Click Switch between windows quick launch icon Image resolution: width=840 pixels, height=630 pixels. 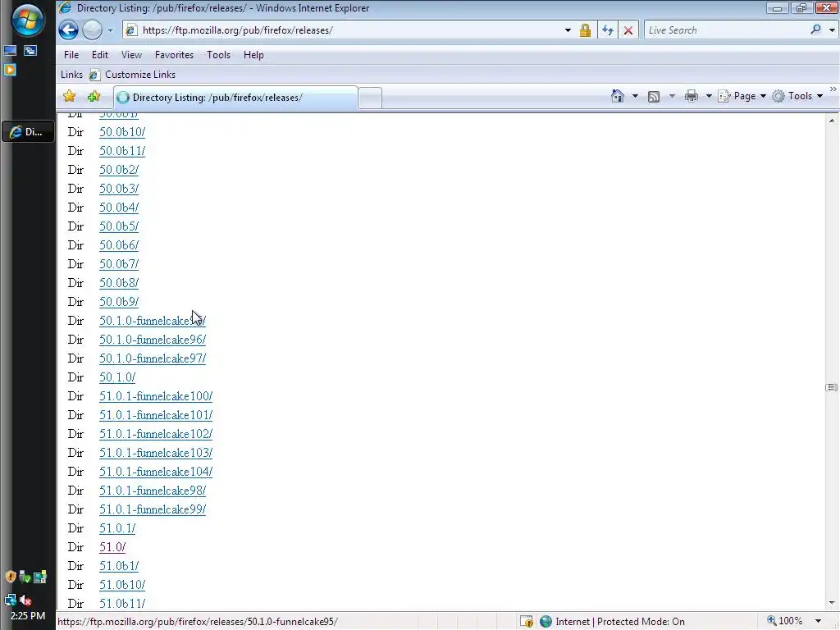click(x=30, y=51)
